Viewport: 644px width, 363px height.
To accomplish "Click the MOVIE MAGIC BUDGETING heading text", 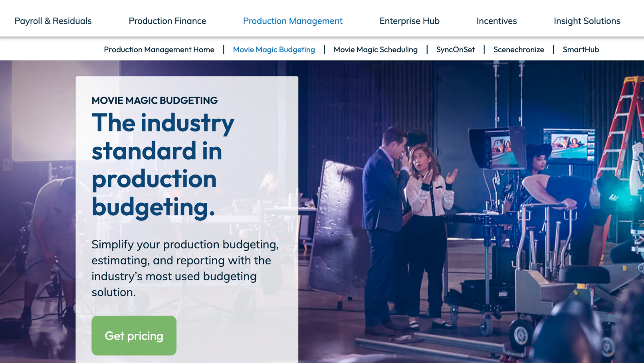I will (155, 100).
